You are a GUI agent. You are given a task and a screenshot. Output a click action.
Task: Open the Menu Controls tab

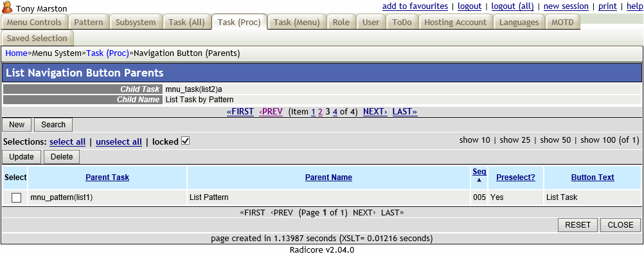click(34, 23)
